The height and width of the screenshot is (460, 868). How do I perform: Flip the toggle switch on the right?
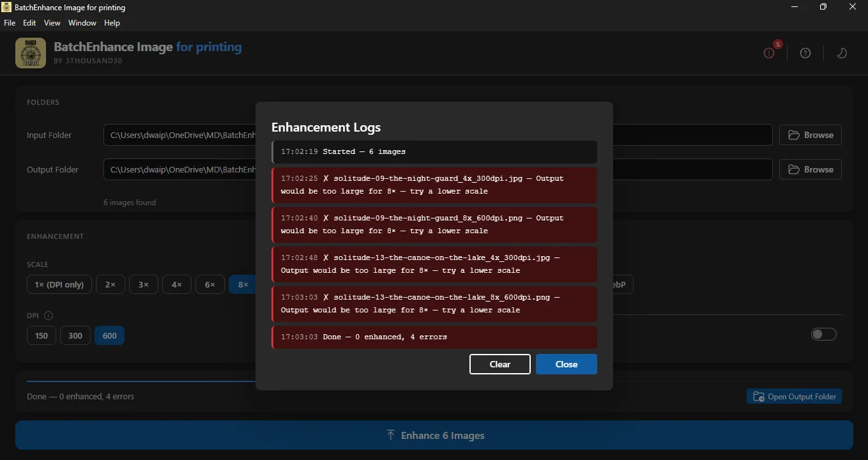click(823, 334)
